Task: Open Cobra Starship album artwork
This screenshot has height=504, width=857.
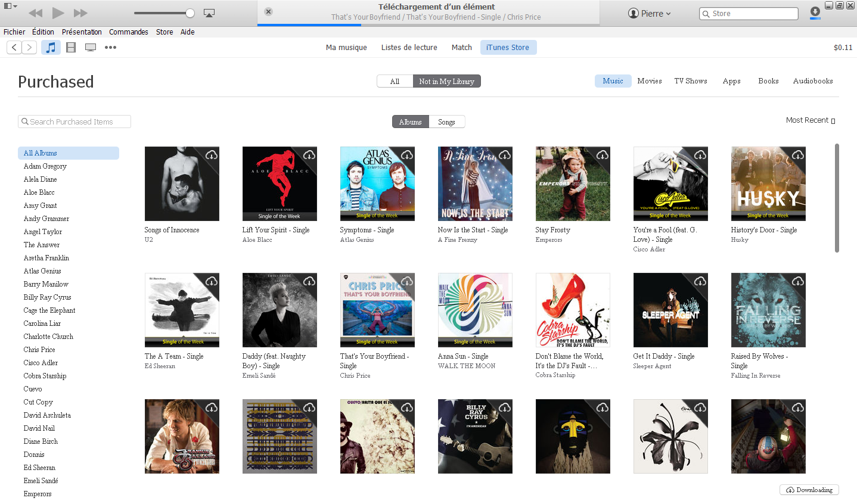Action: [573, 310]
